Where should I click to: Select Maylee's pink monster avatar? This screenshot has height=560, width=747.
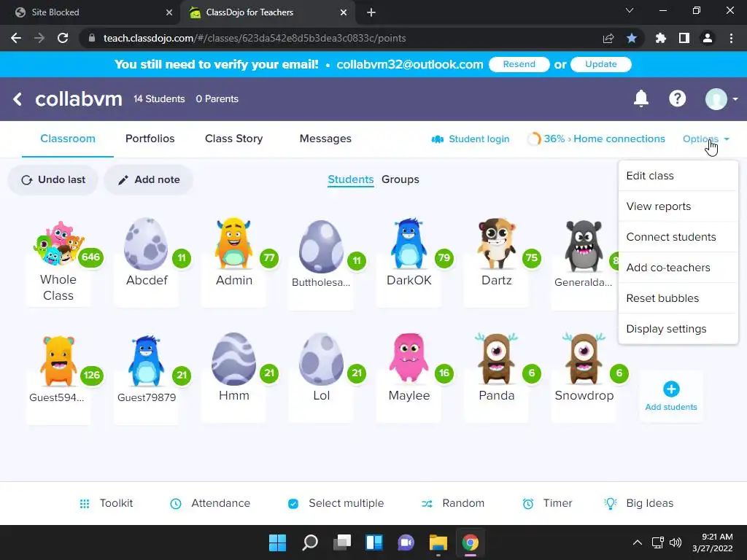coord(409,358)
